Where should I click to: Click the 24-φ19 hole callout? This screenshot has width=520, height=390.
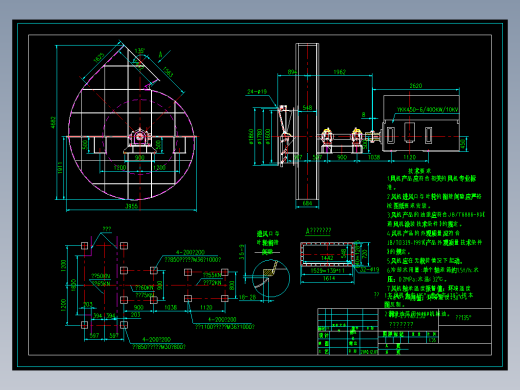(257, 91)
